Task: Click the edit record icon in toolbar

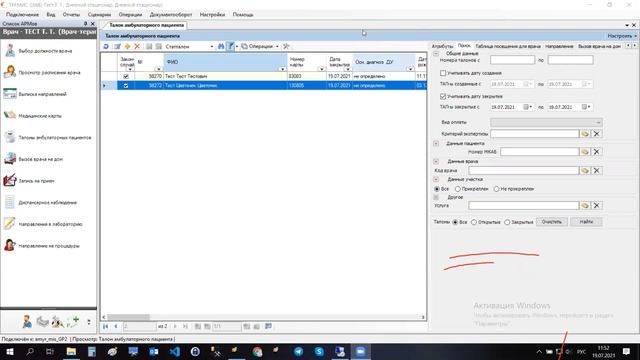Action: point(117,47)
